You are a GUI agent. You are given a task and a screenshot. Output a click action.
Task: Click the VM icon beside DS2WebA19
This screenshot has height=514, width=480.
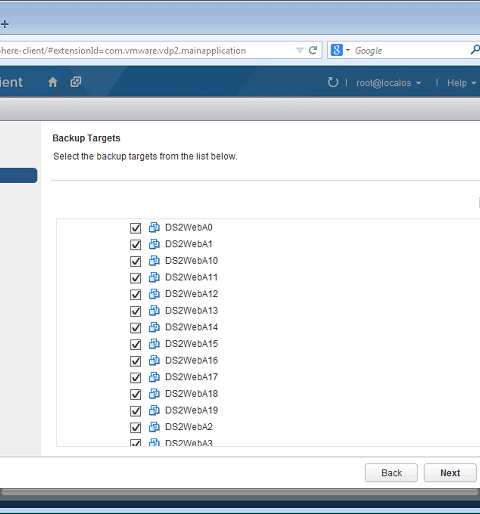154,410
